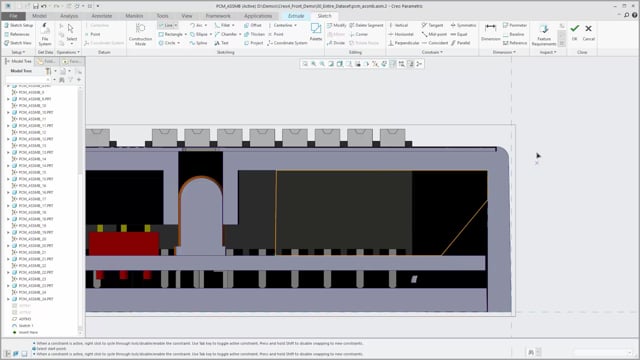640x360 pixels.
Task: Select the Tangent constraint
Action: (x=433, y=25)
